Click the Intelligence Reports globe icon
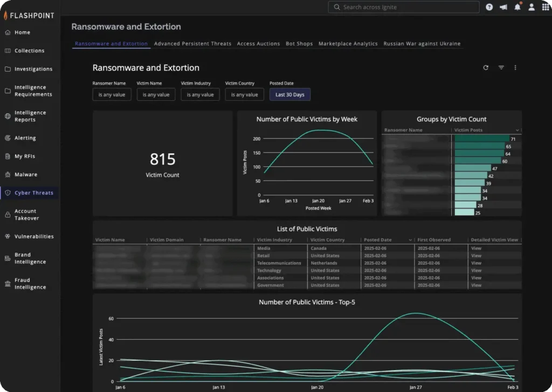 8,116
